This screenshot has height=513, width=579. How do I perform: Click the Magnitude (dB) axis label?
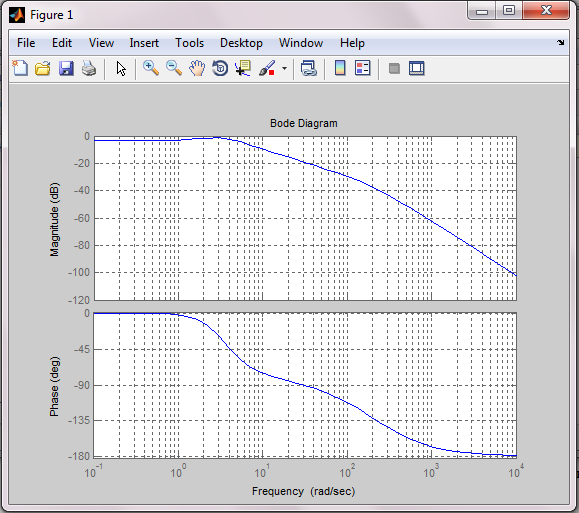pyautogui.click(x=54, y=219)
